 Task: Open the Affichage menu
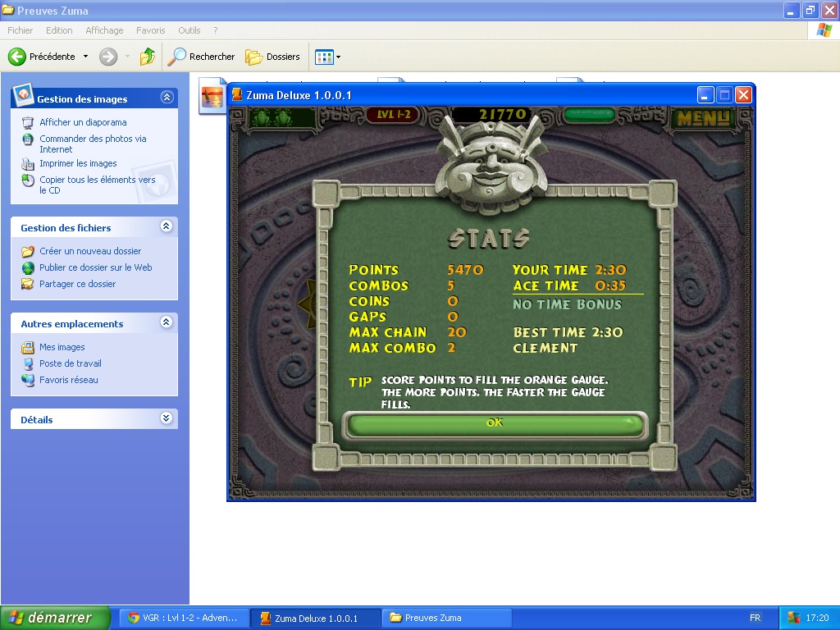[x=104, y=30]
